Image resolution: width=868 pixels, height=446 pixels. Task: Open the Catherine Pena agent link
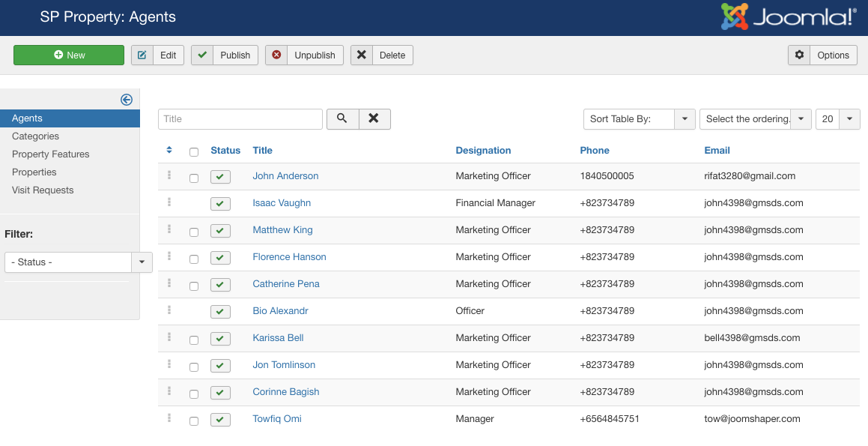pyautogui.click(x=286, y=284)
